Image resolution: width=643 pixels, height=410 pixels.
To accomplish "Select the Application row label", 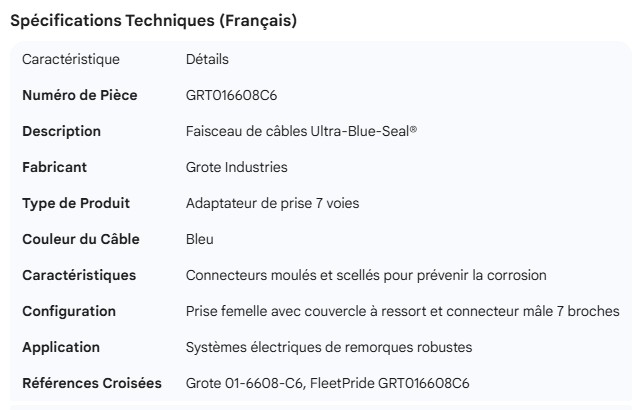I will coord(61,347).
